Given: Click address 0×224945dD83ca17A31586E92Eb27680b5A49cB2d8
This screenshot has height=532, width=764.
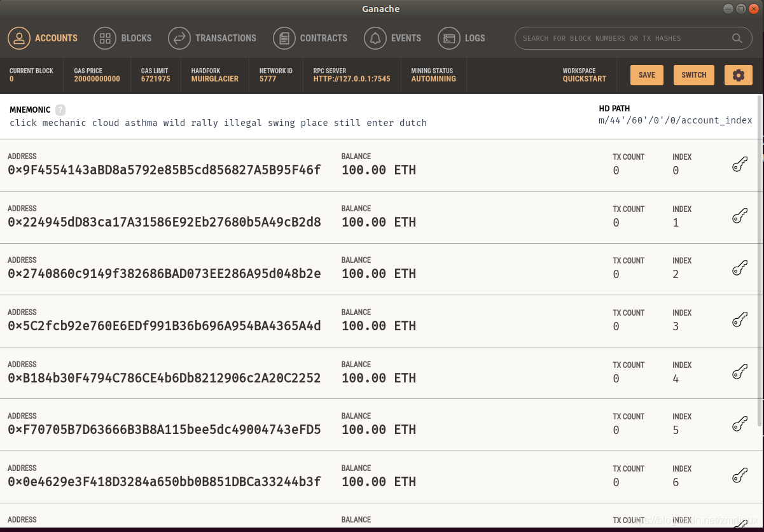Looking at the screenshot, I should [x=164, y=222].
